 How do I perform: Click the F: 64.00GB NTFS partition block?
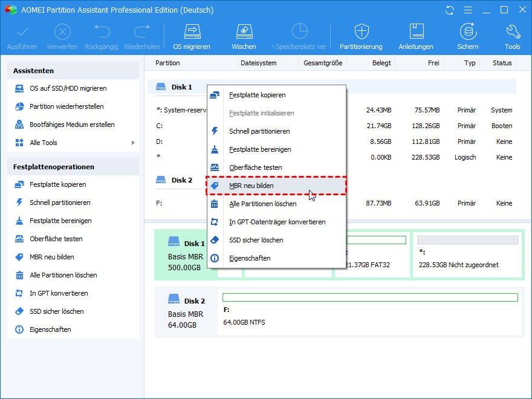tap(370, 311)
